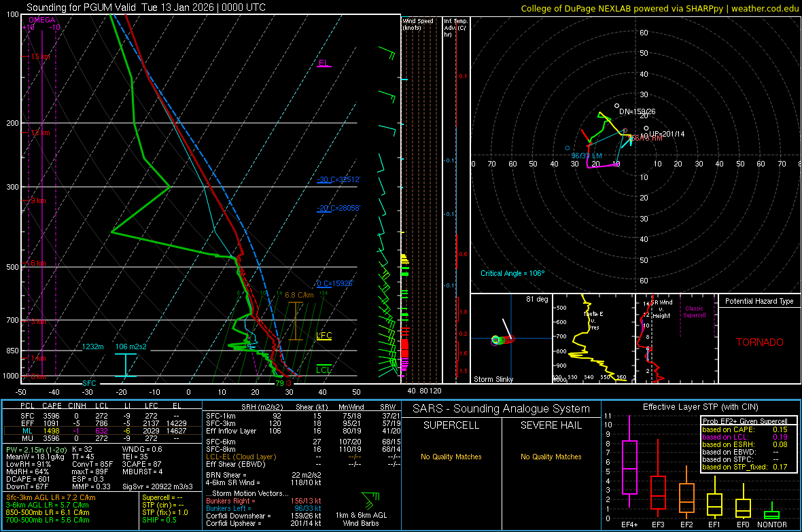This screenshot has height=532, width=802.
Task: Select the 'MU' parcel row label
Action: (x=28, y=438)
